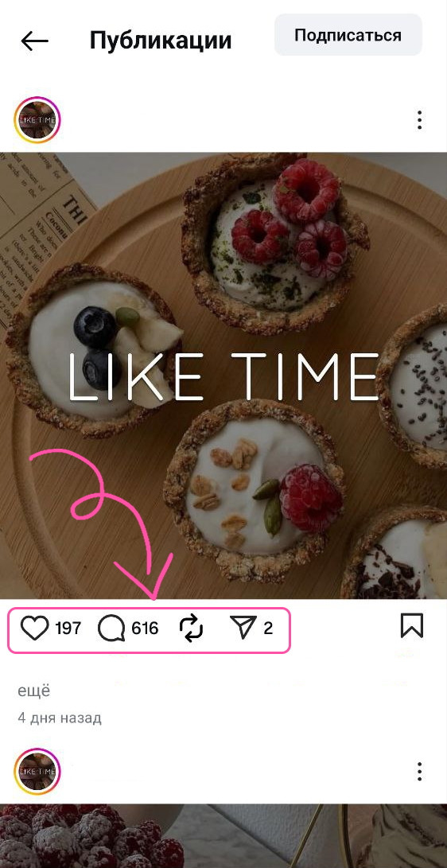Tap the share count 2

(x=268, y=629)
